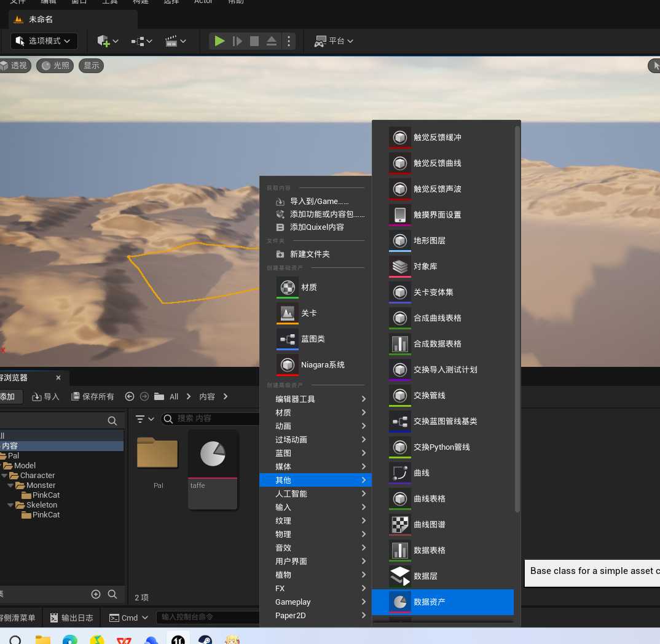Click 新建文件夹 in the context menu

(310, 254)
